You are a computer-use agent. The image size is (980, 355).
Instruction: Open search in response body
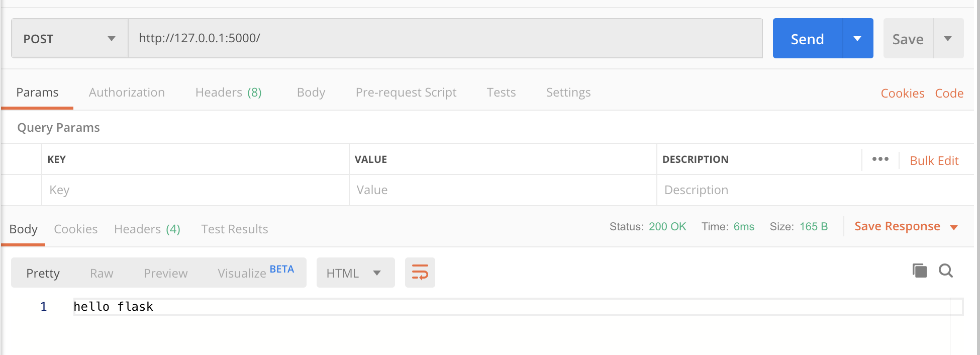(x=946, y=271)
